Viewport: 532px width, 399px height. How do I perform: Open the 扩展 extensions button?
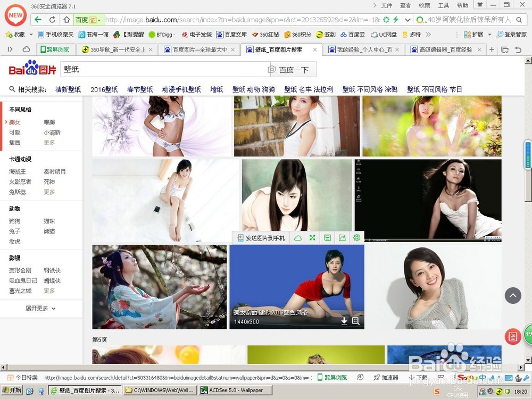coord(473,35)
